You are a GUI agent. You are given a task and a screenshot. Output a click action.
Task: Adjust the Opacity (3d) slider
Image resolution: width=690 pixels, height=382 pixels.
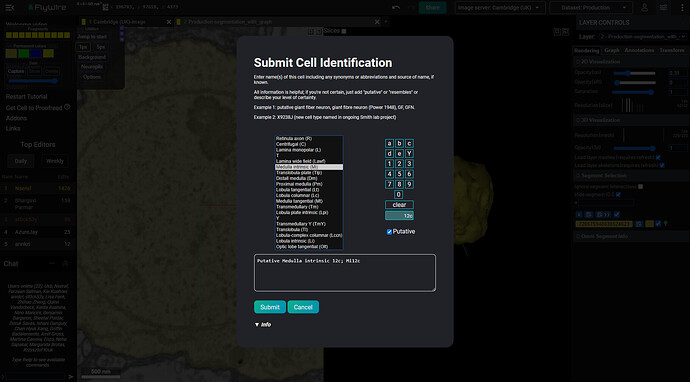[633, 148]
